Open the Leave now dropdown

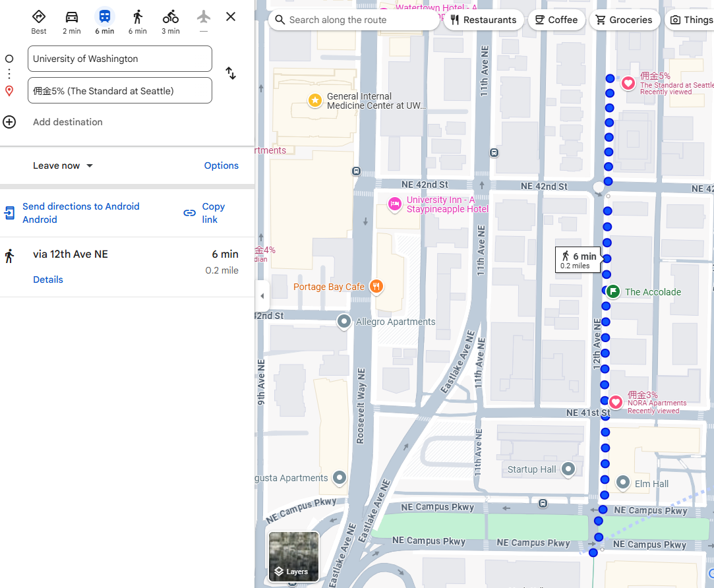[x=63, y=165]
